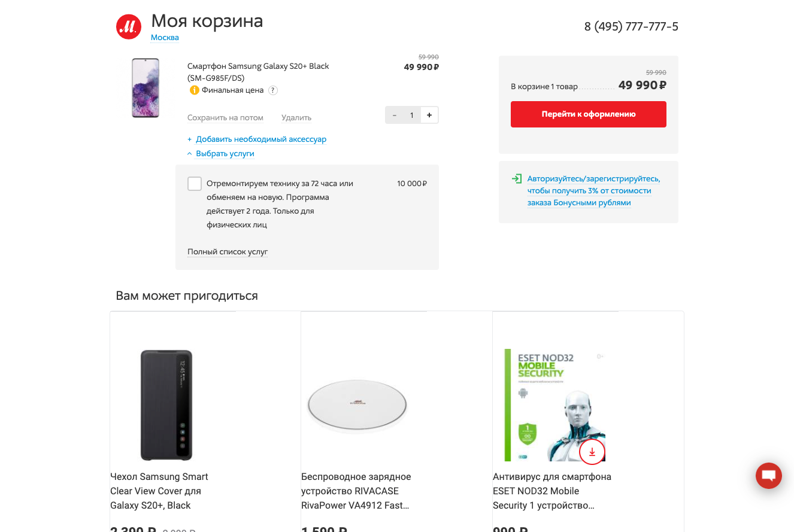Screen dimensions: 794x532
Task: Click the yellow info icon near Финальная цена
Action: (194, 90)
